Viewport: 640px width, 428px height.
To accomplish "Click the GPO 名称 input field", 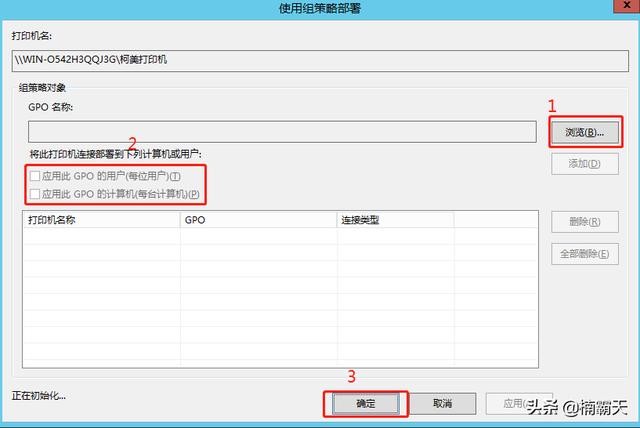I will click(282, 131).
